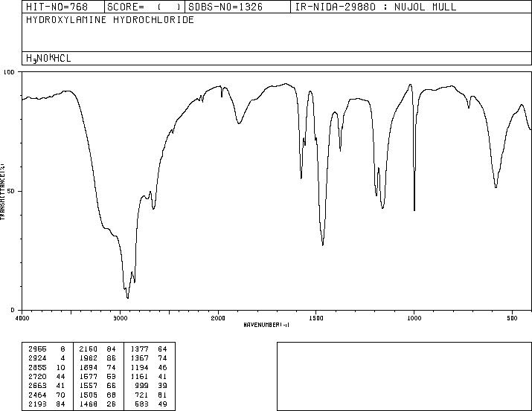Select peak table entry 2720
The width and height of the screenshot is (532, 411).
37,376
